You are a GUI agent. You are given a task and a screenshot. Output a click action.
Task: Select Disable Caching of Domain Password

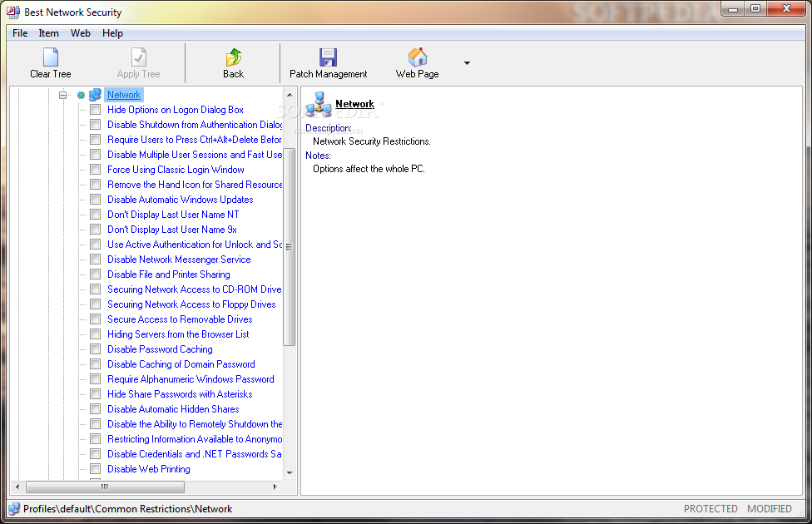tap(181, 364)
